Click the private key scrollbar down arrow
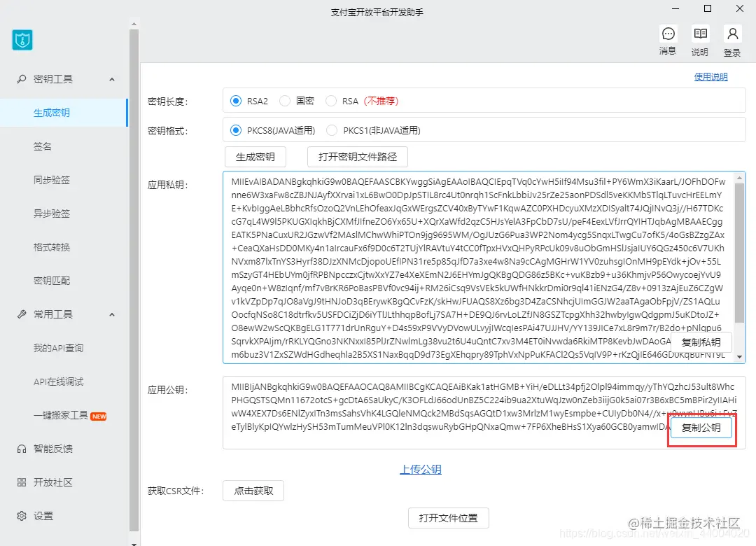756x546 pixels. click(740, 357)
